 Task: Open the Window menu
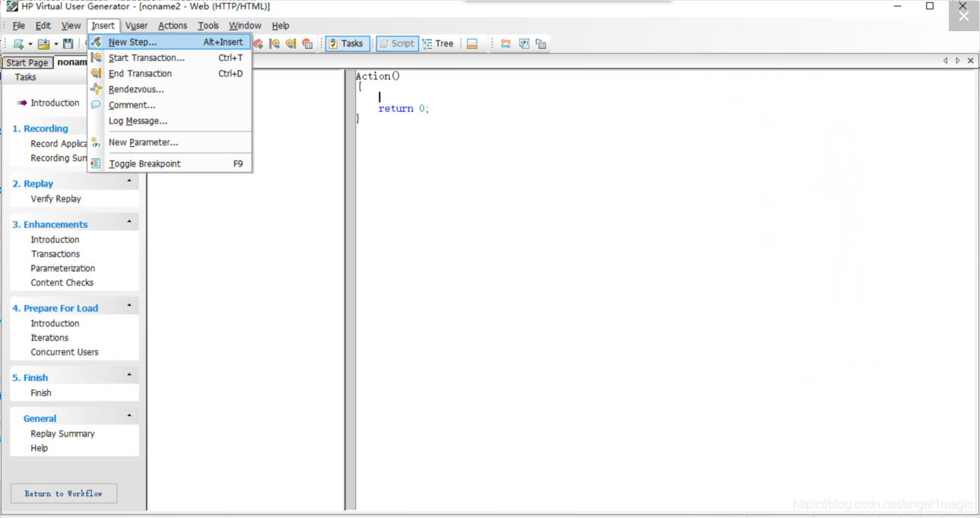[x=245, y=26]
